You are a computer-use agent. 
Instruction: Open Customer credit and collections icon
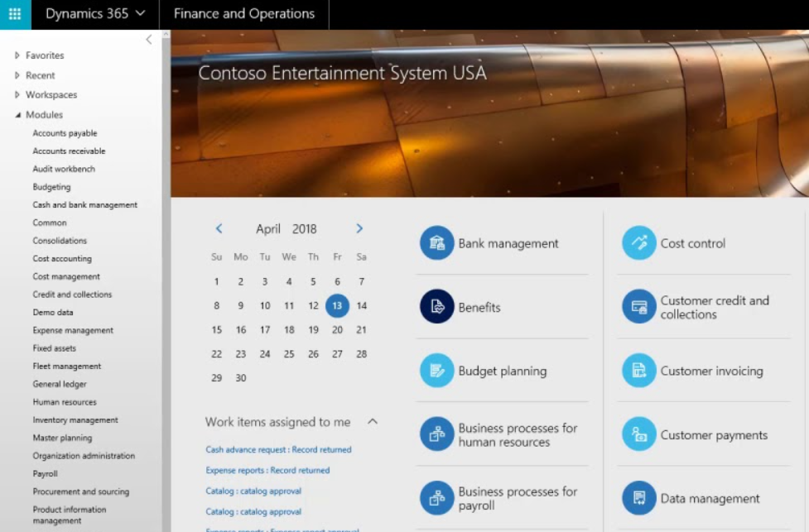pyautogui.click(x=638, y=306)
